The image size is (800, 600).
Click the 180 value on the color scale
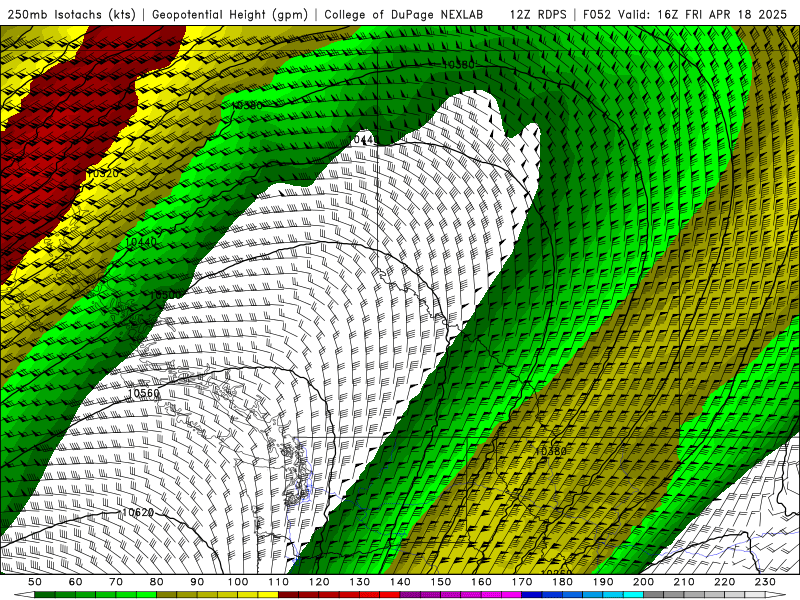click(x=562, y=582)
